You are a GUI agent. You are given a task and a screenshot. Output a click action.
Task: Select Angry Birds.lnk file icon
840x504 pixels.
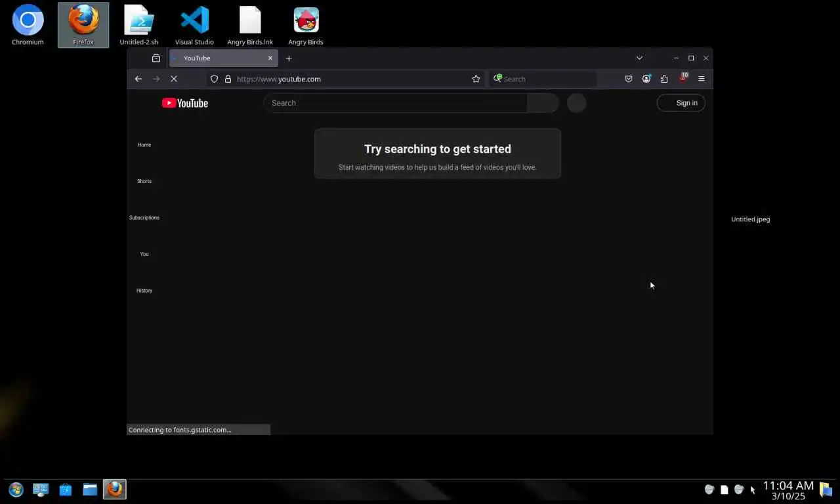250,26
